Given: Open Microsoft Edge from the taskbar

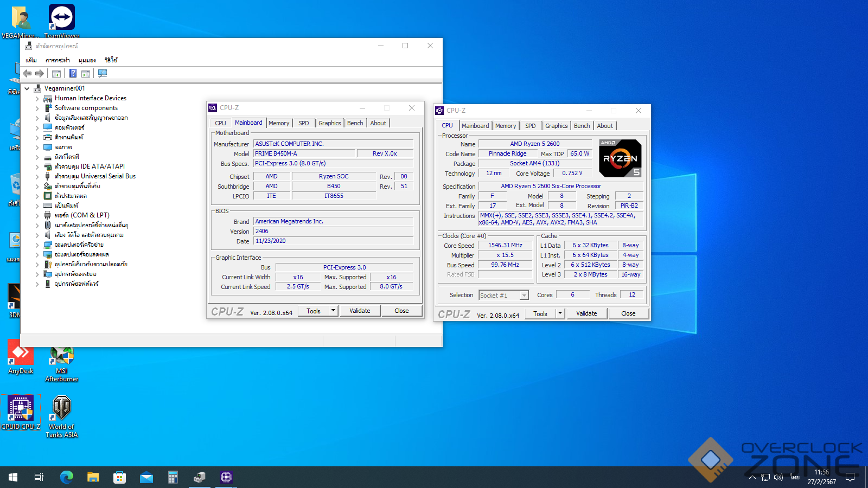Looking at the screenshot, I should (x=67, y=477).
